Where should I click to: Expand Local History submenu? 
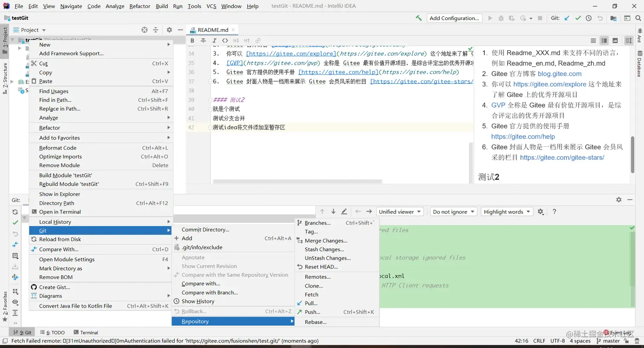tap(101, 222)
